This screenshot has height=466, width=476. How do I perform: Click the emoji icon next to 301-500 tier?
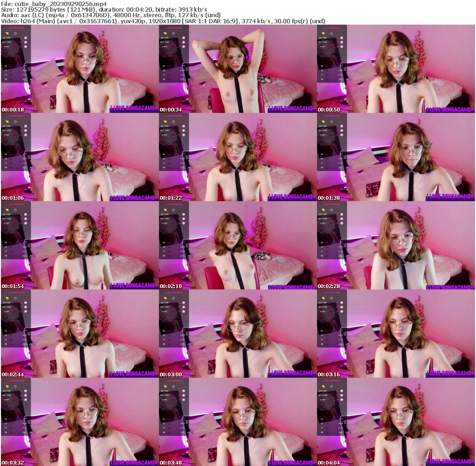26,38
